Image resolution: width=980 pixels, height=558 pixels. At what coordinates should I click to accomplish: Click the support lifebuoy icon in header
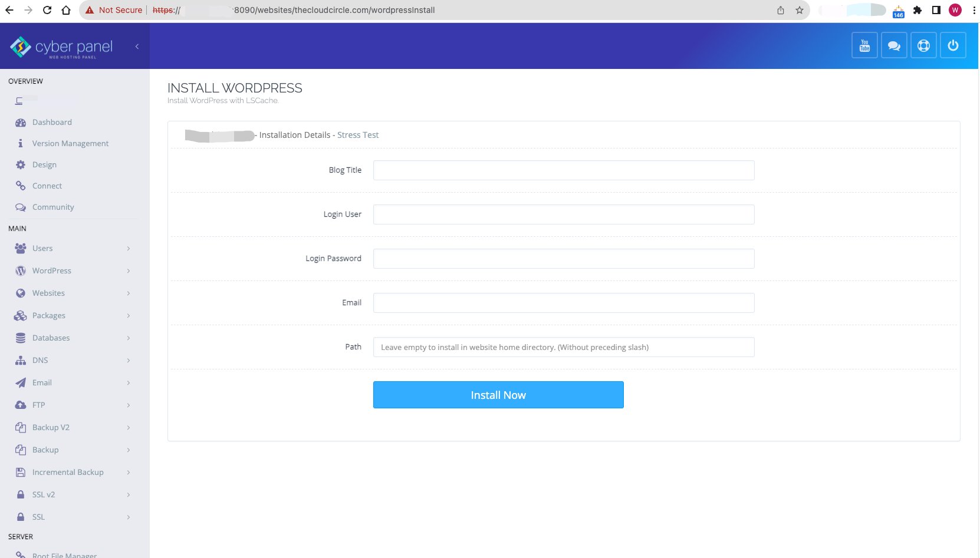(x=923, y=45)
